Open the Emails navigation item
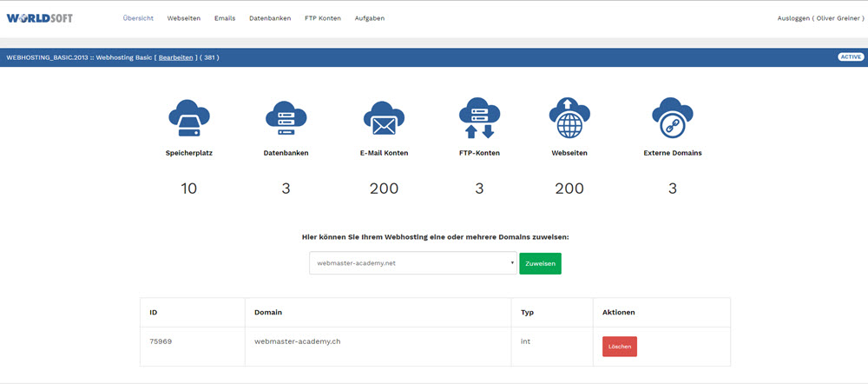868x384 pixels. click(x=225, y=18)
